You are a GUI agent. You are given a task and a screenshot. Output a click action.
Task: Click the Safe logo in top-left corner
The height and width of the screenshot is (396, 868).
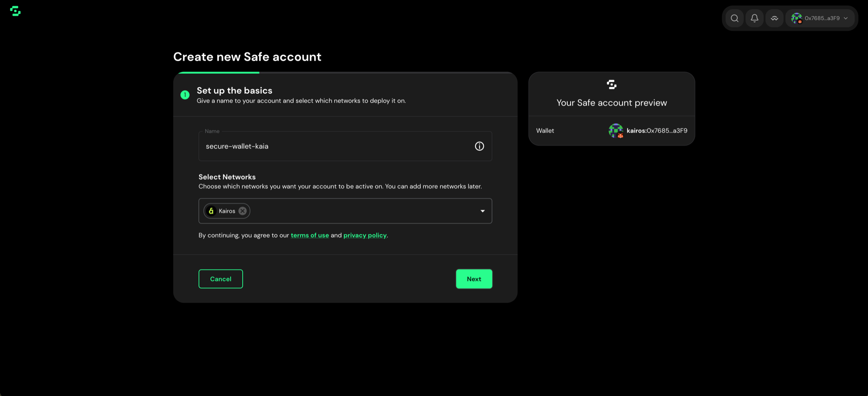(15, 11)
